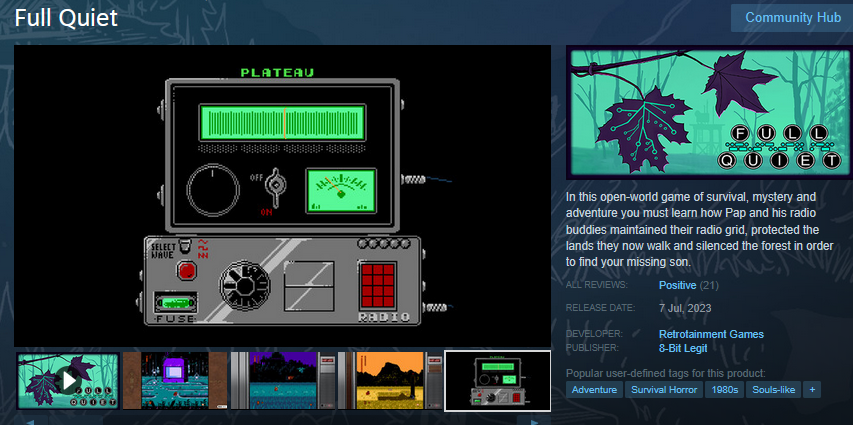
Task: Open Retrotainment Games developer link
Action: (x=711, y=334)
